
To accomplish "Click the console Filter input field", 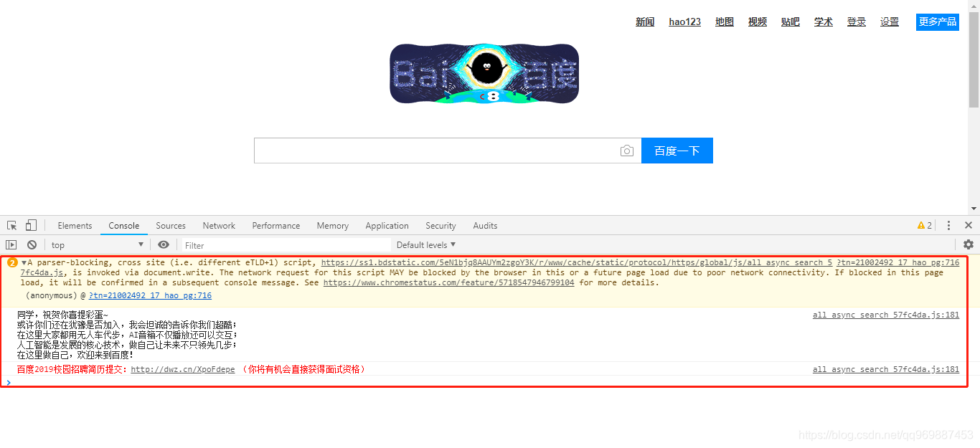I will point(286,245).
